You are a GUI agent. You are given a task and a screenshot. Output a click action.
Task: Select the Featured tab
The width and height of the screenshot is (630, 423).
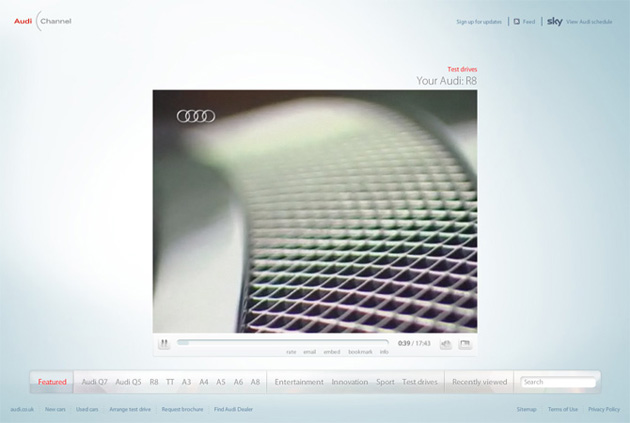tap(52, 382)
